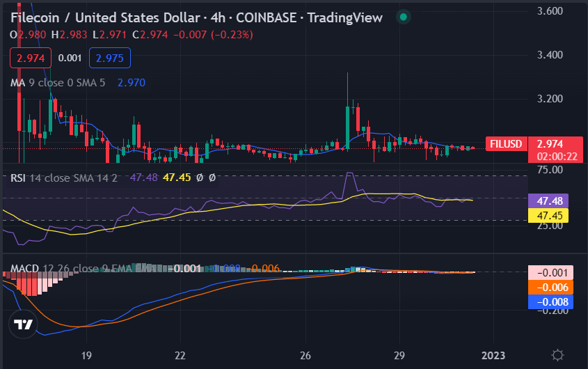Click the FILUSD price label tag

[506, 144]
